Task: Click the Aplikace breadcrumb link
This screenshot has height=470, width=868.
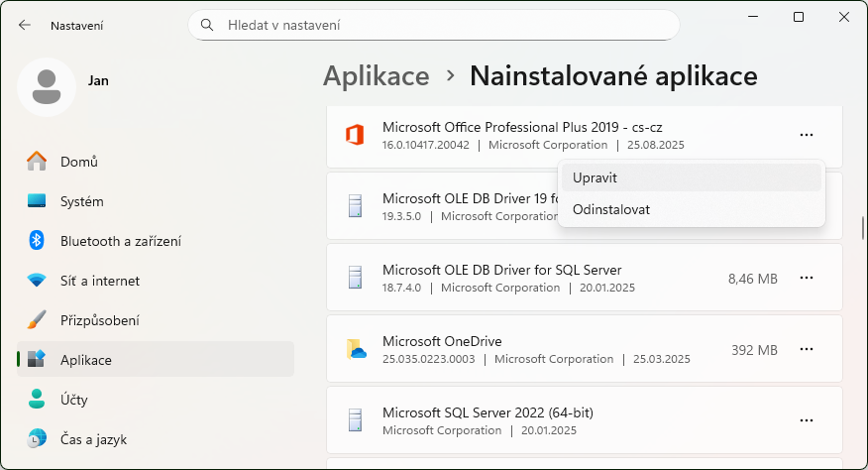Action: (x=377, y=76)
